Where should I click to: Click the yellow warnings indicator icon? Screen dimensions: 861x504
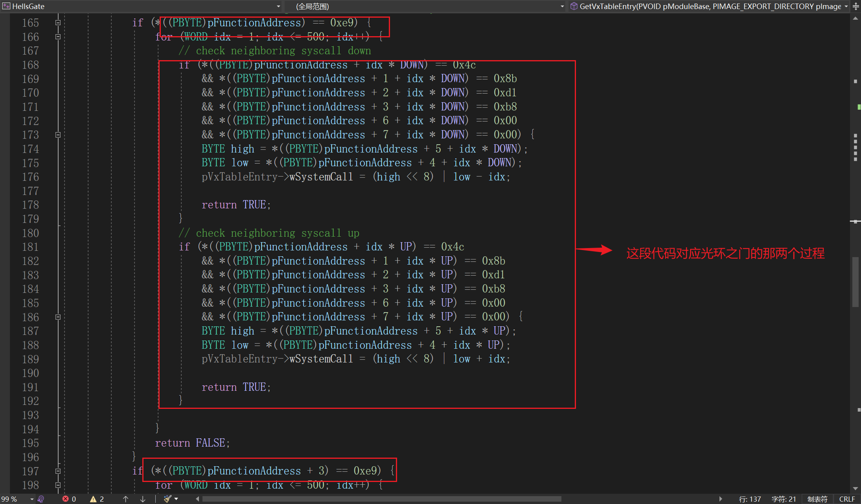(93, 499)
